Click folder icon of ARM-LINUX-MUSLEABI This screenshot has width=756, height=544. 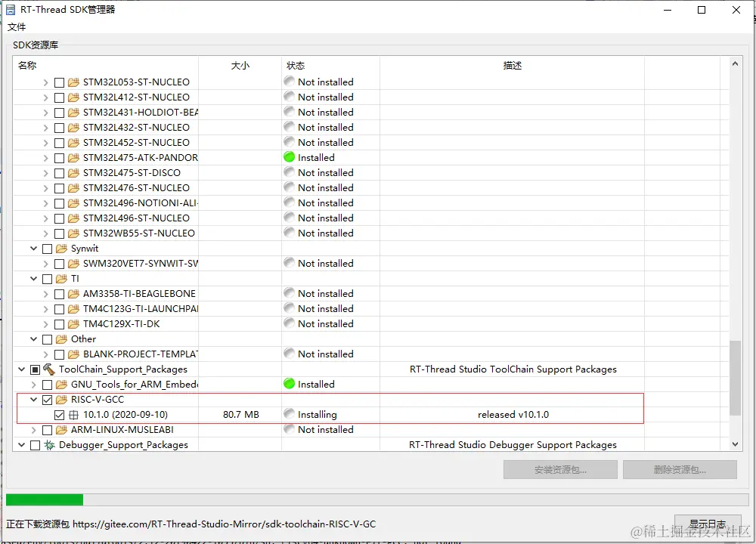(61, 430)
